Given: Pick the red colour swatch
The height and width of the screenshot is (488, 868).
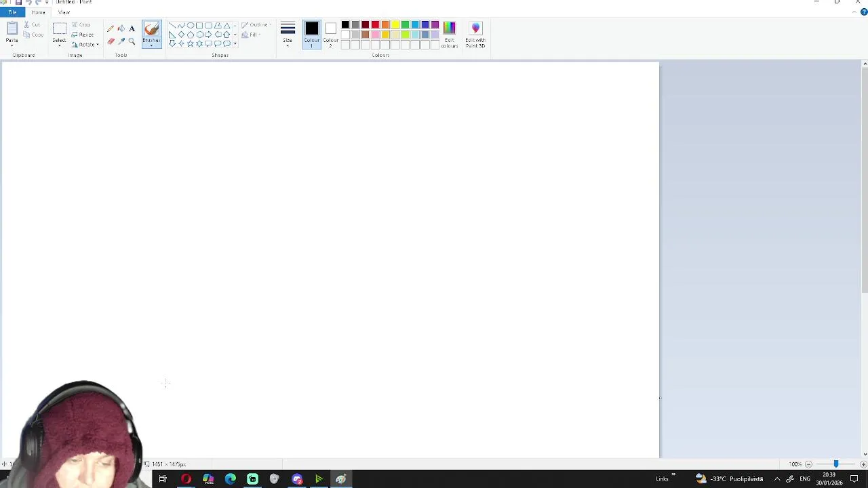Looking at the screenshot, I should pyautogui.click(x=375, y=25).
